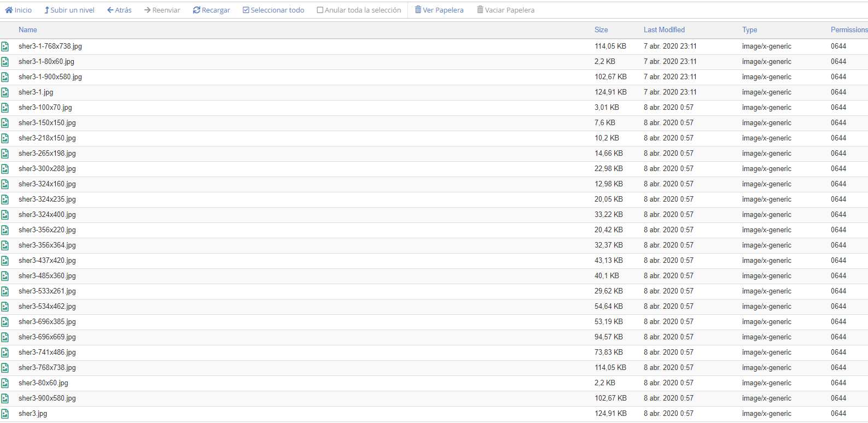Click size value 3,01 KB
868x423 pixels.
coord(607,108)
